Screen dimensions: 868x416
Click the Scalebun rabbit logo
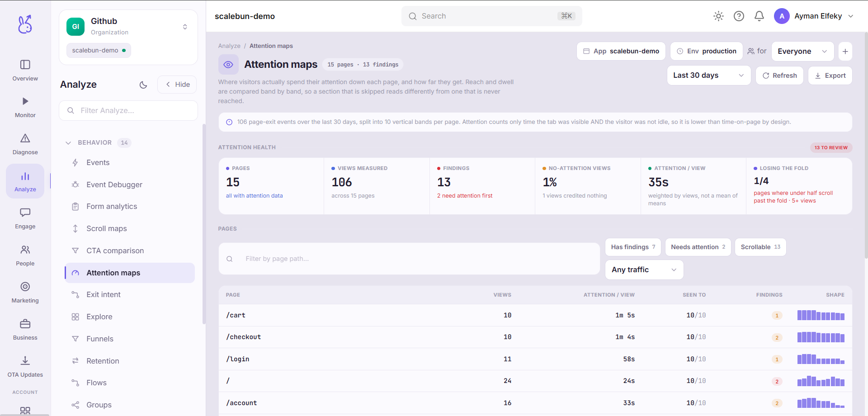tap(25, 24)
